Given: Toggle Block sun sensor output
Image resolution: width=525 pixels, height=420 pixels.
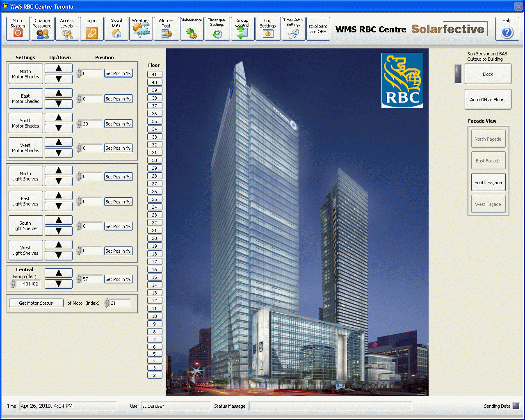Looking at the screenshot, I should [x=488, y=74].
